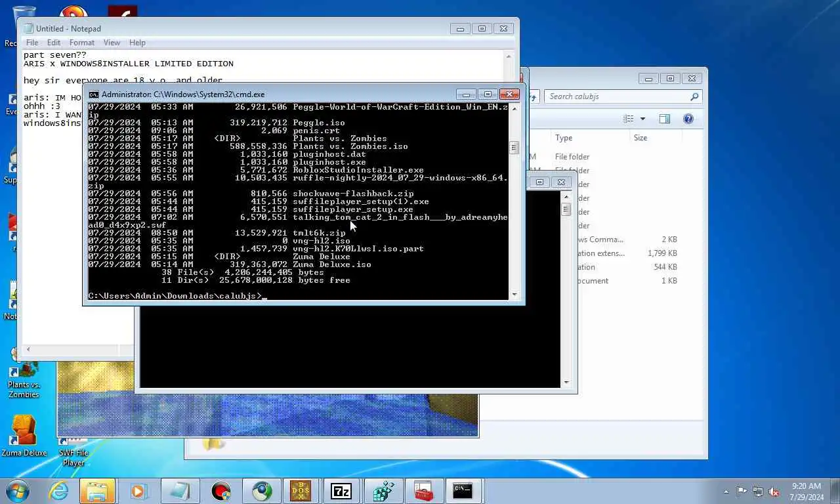This screenshot has height=504, width=840.
Task: Click the green blocks taskbar icon
Action: [383, 491]
